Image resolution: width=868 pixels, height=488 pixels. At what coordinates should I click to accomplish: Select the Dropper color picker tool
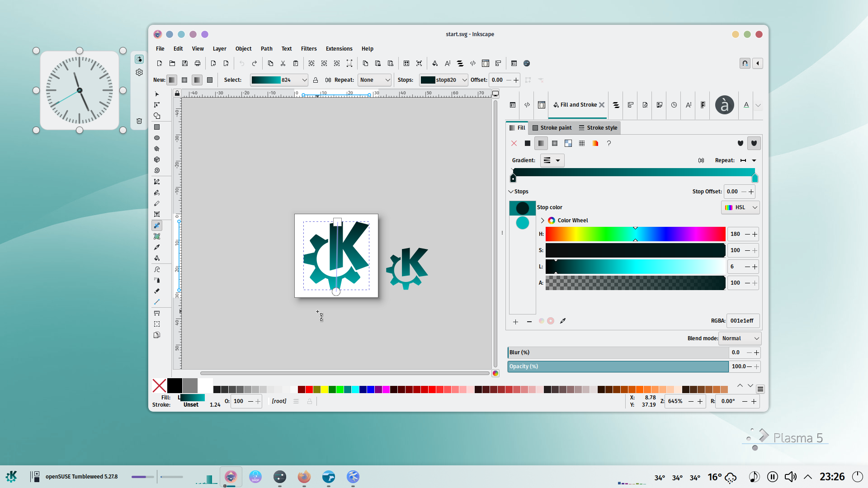(157, 247)
